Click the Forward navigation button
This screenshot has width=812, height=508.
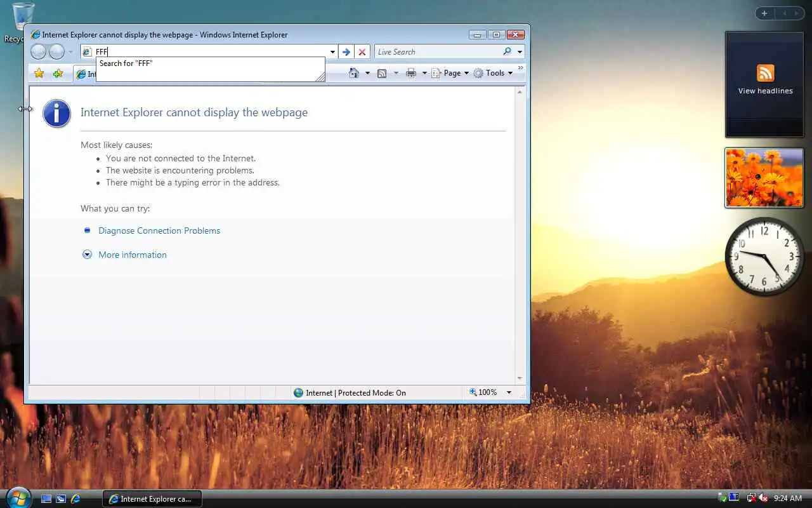[57, 52]
